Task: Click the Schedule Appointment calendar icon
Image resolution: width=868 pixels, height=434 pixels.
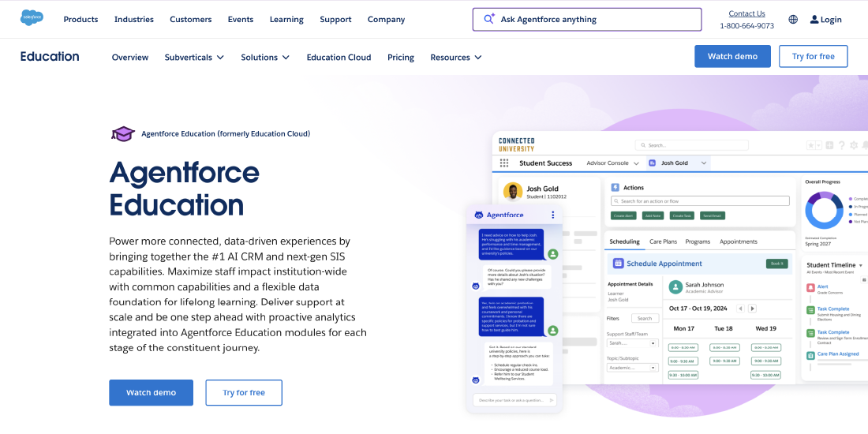Action: pyautogui.click(x=618, y=264)
